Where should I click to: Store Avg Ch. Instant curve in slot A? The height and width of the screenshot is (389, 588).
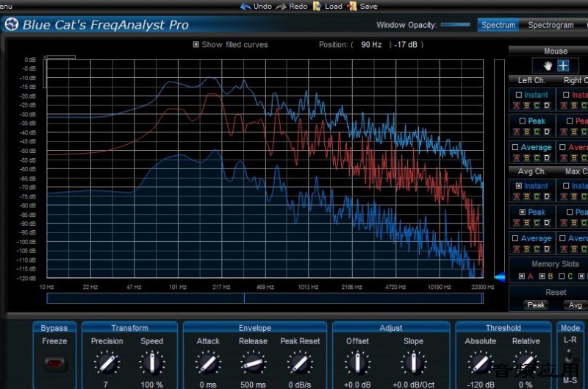(517, 196)
